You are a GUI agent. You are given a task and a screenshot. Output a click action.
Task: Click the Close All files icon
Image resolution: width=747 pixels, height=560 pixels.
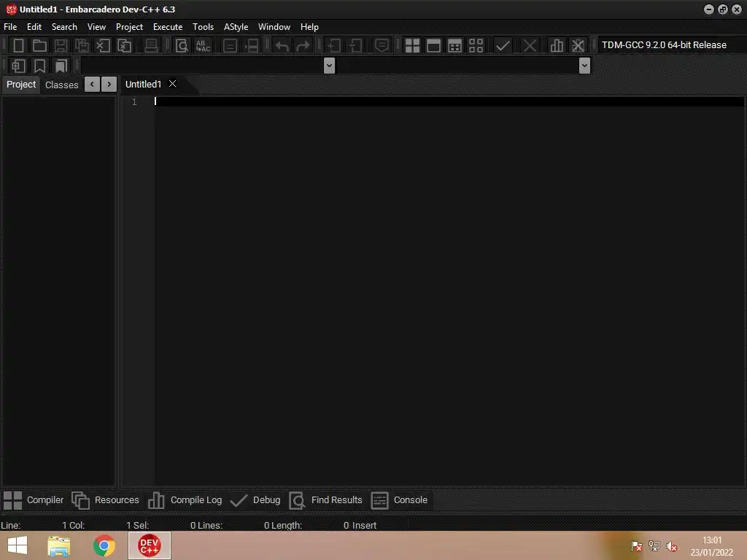pyautogui.click(x=124, y=46)
